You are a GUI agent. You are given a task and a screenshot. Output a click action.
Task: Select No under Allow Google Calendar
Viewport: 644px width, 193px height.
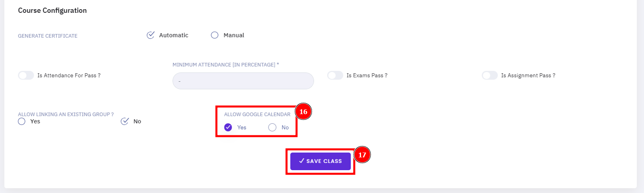pyautogui.click(x=273, y=127)
